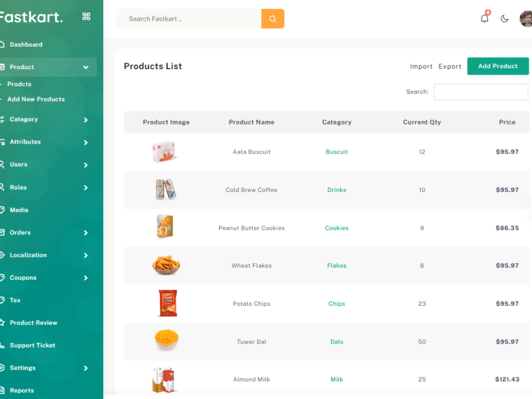Click the Users person icon
Viewport: 532px width, 399px height.
tap(2, 164)
